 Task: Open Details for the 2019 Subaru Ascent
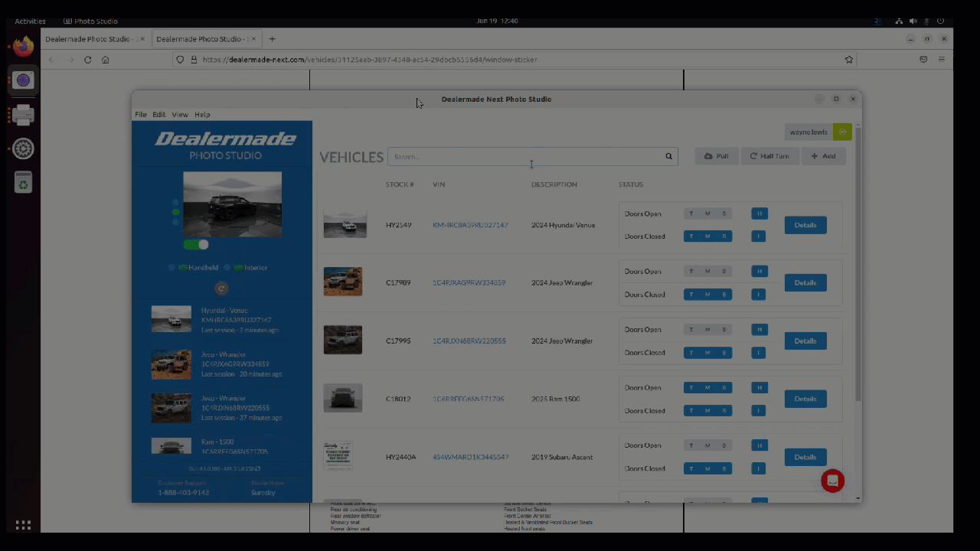(x=805, y=457)
